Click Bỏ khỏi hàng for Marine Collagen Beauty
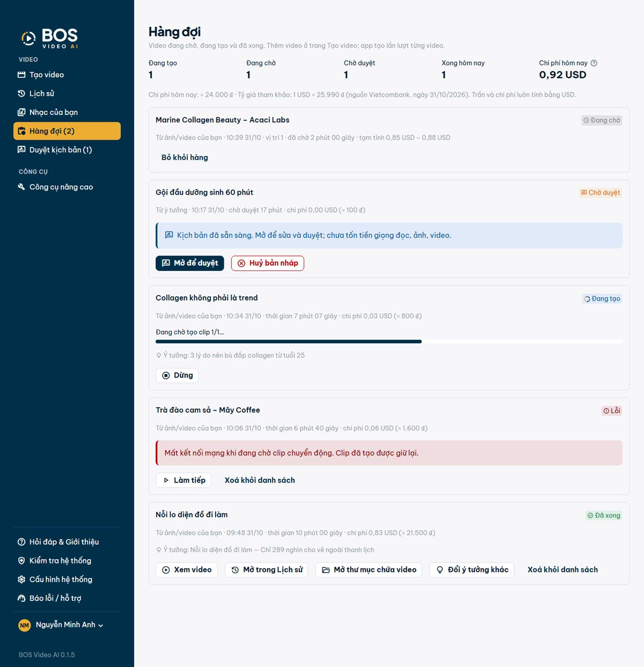 coord(185,157)
